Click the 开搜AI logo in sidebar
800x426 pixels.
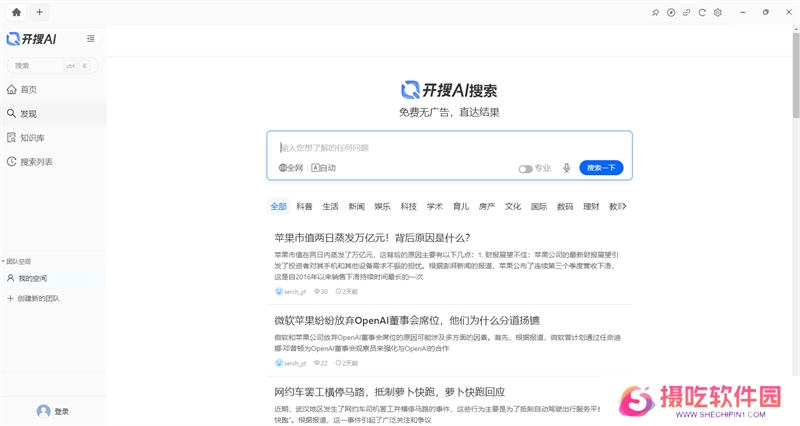point(31,39)
